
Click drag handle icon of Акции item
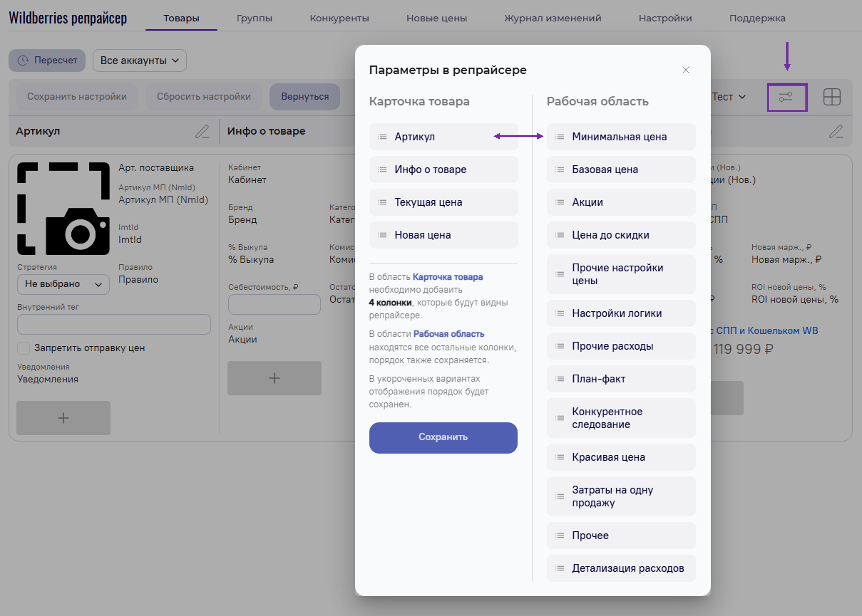pos(560,202)
